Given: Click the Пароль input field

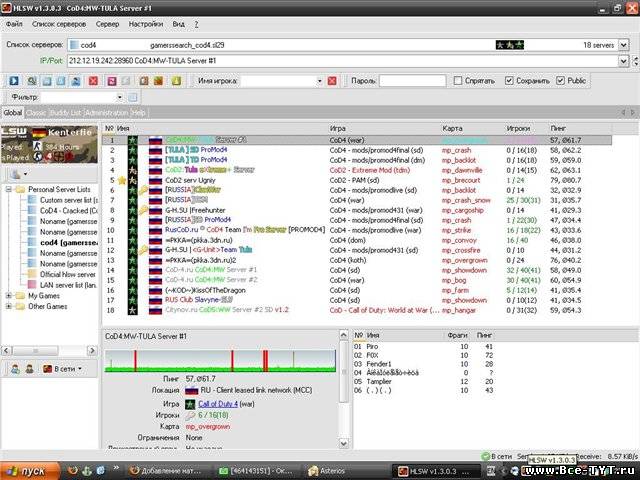Looking at the screenshot, I should (412, 81).
